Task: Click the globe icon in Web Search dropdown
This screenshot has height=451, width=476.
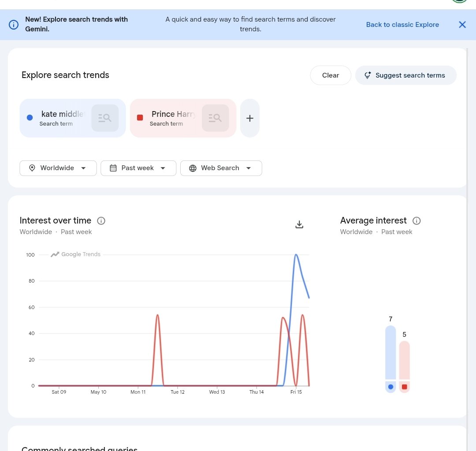Action: (193, 168)
